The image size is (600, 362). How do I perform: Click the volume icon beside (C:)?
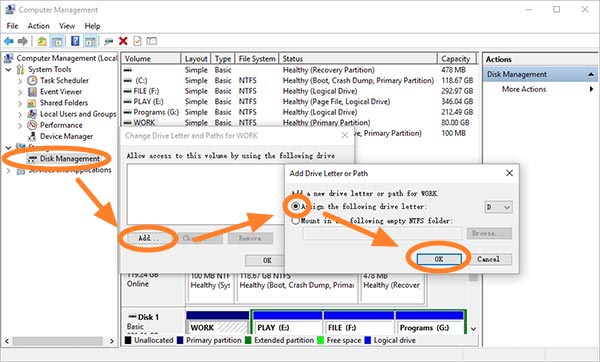click(x=128, y=81)
